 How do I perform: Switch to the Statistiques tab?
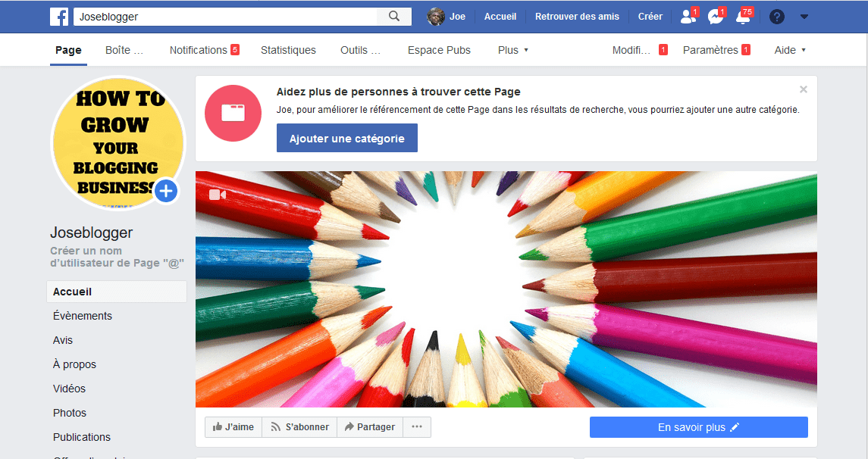click(288, 50)
